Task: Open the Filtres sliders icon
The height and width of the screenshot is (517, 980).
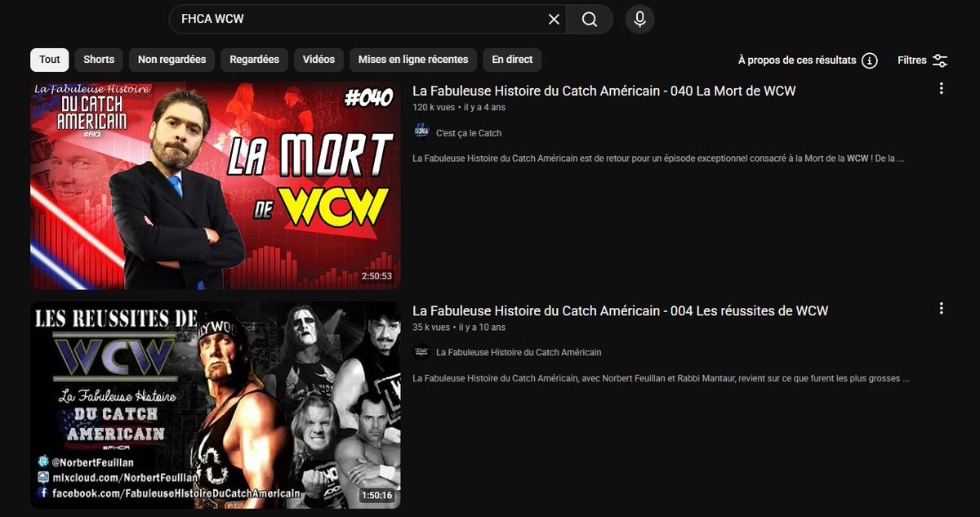Action: point(940,60)
